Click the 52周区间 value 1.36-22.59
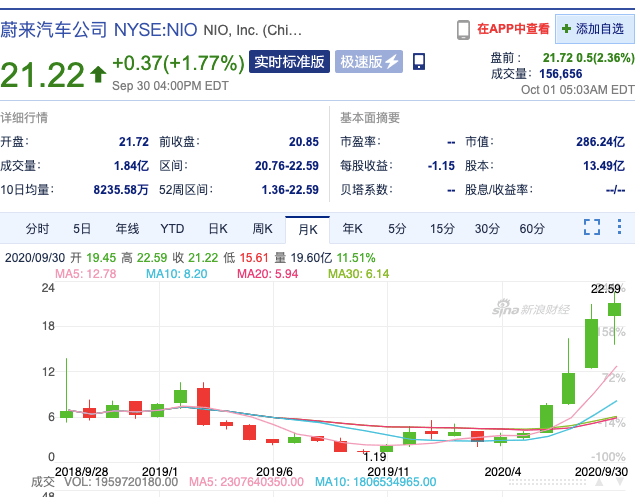Image resolution: width=641 pixels, height=497 pixels. pyautogui.click(x=290, y=190)
